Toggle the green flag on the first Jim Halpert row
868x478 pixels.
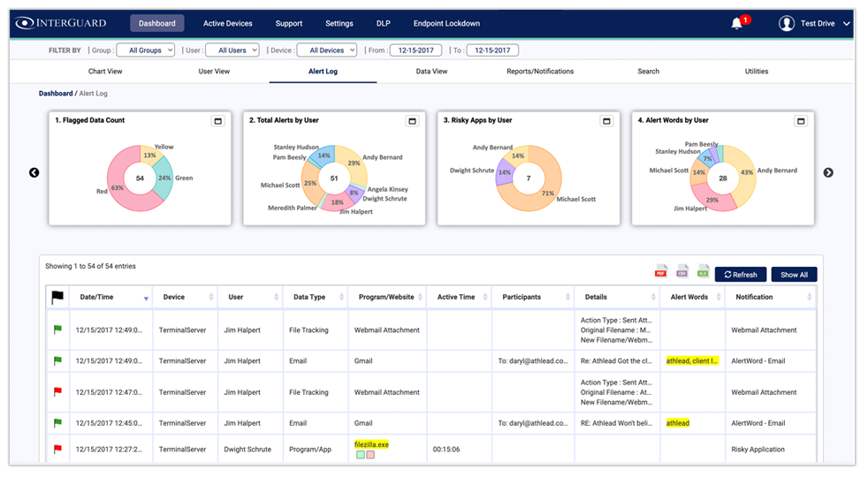pos(57,330)
